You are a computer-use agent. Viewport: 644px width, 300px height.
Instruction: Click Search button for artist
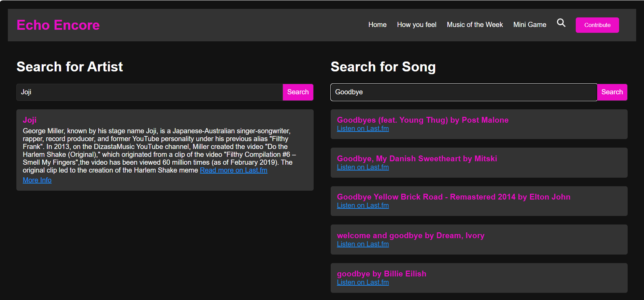[x=298, y=92]
